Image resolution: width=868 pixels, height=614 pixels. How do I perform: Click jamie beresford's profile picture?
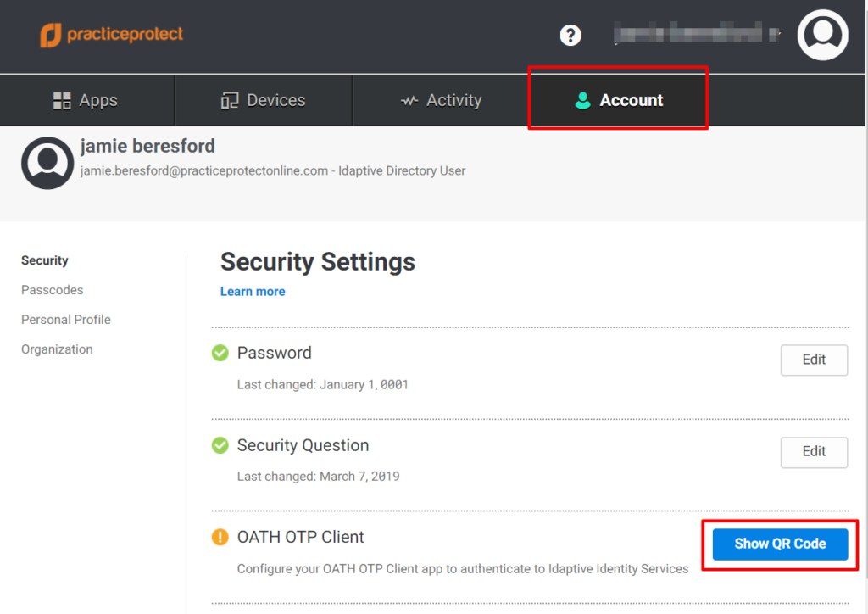tap(47, 164)
